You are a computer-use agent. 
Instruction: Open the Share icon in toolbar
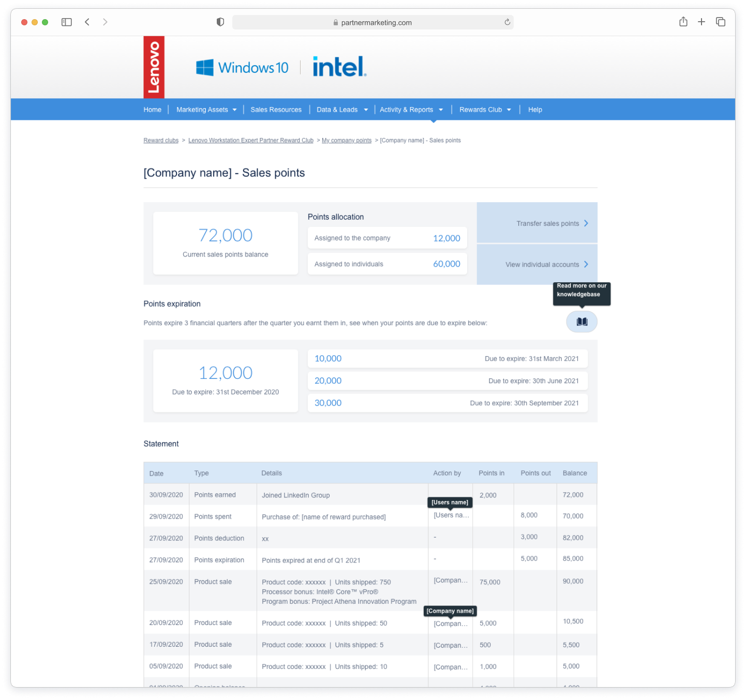click(683, 22)
